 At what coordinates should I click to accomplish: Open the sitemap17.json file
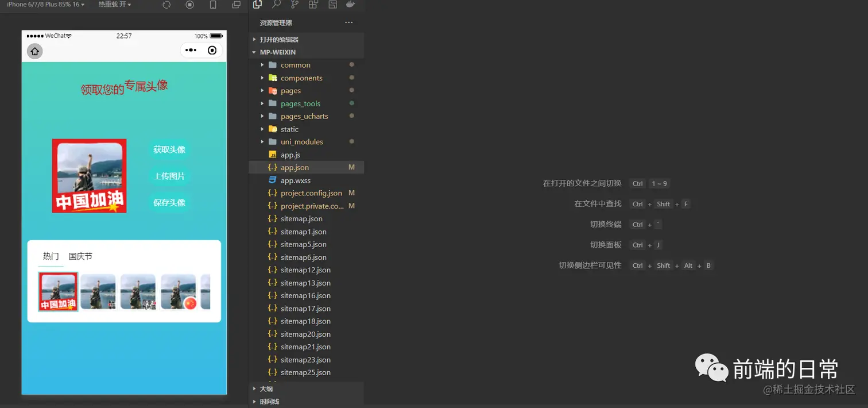tap(307, 309)
